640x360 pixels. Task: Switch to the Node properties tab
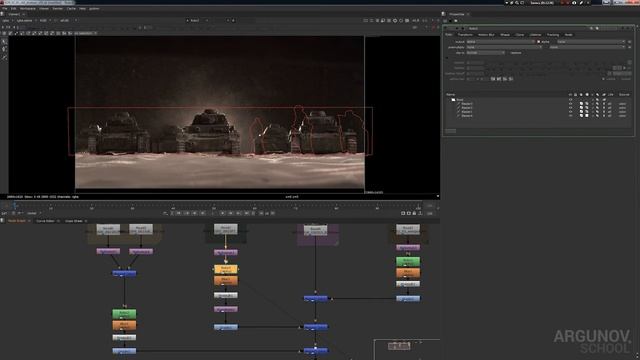pyautogui.click(x=569, y=35)
